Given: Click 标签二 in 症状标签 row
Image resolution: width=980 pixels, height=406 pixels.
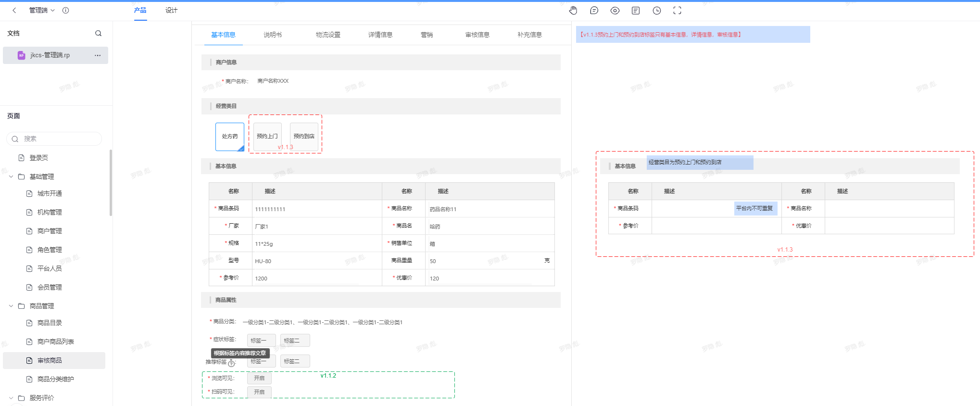Looking at the screenshot, I should tap(295, 340).
